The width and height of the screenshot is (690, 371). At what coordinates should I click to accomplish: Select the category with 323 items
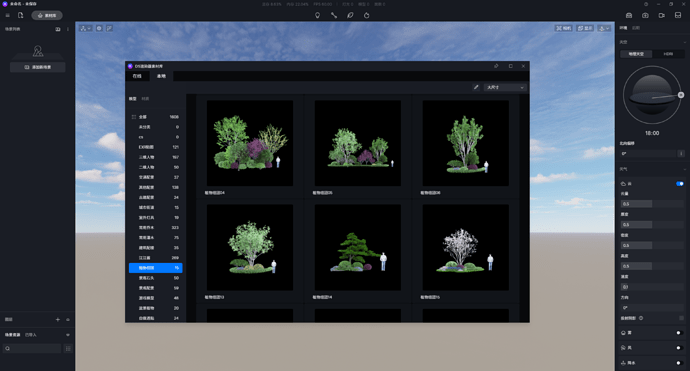coord(155,228)
